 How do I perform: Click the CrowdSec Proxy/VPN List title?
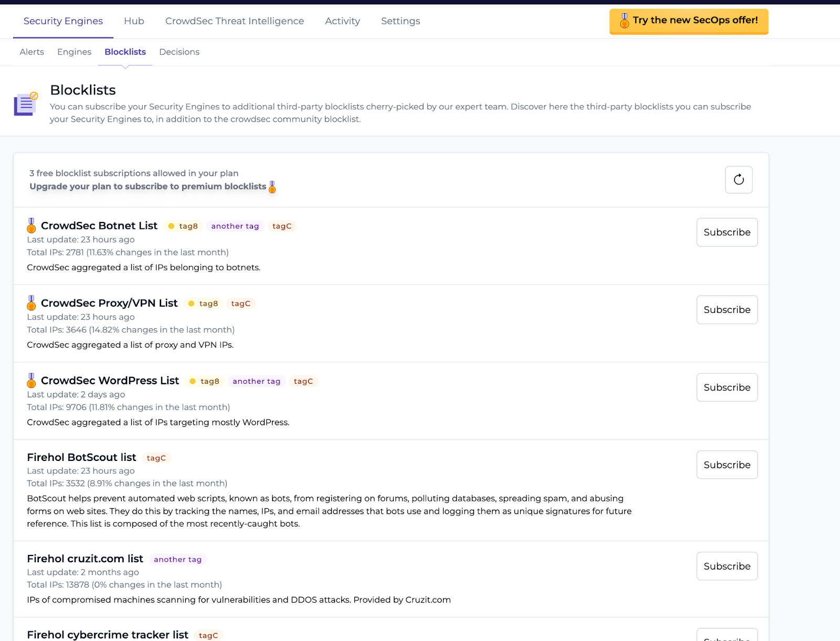pyautogui.click(x=109, y=303)
